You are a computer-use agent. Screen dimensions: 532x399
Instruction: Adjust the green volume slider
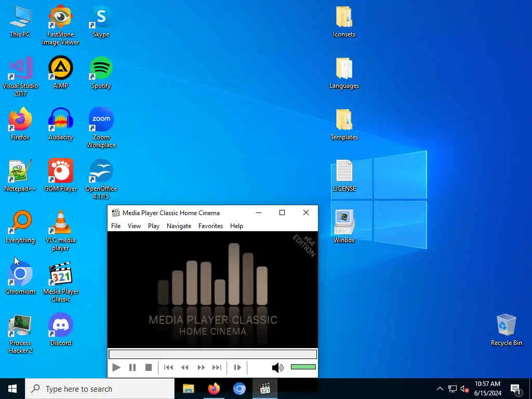pos(303,367)
